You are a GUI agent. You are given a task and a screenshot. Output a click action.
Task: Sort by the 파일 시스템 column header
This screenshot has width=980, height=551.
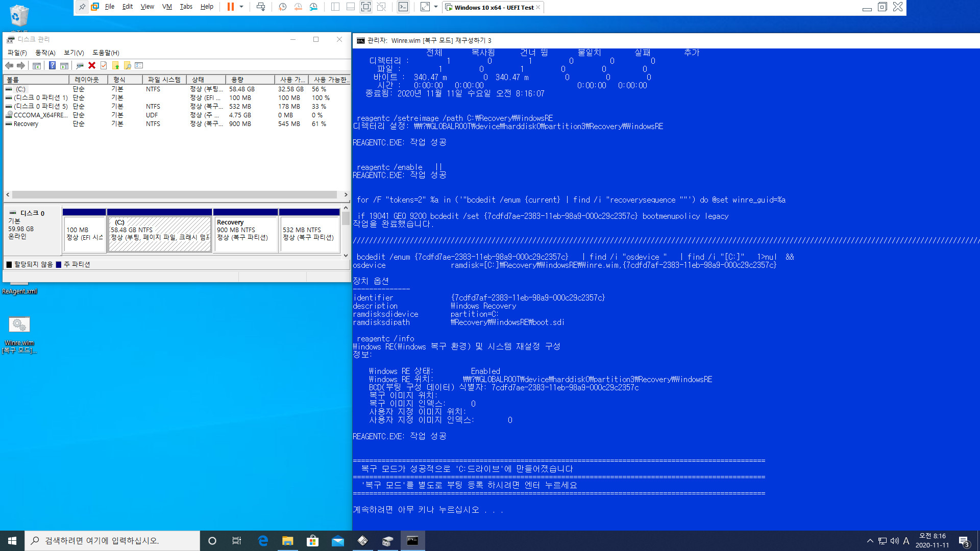click(164, 80)
